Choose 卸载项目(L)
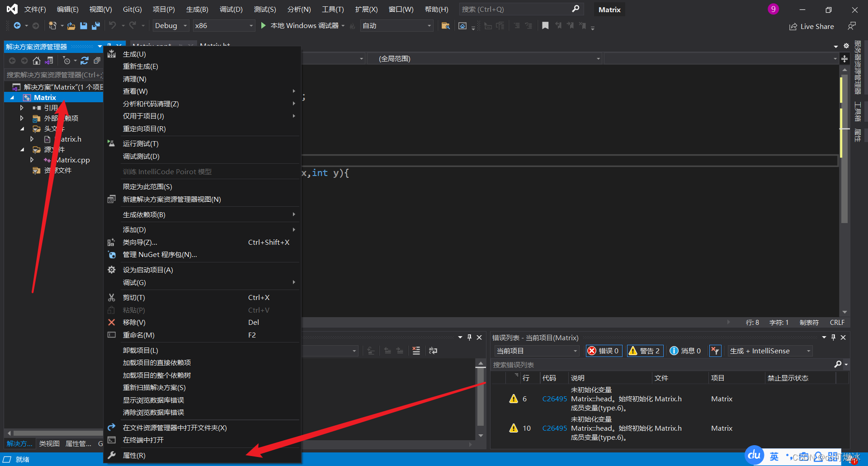 202,351
